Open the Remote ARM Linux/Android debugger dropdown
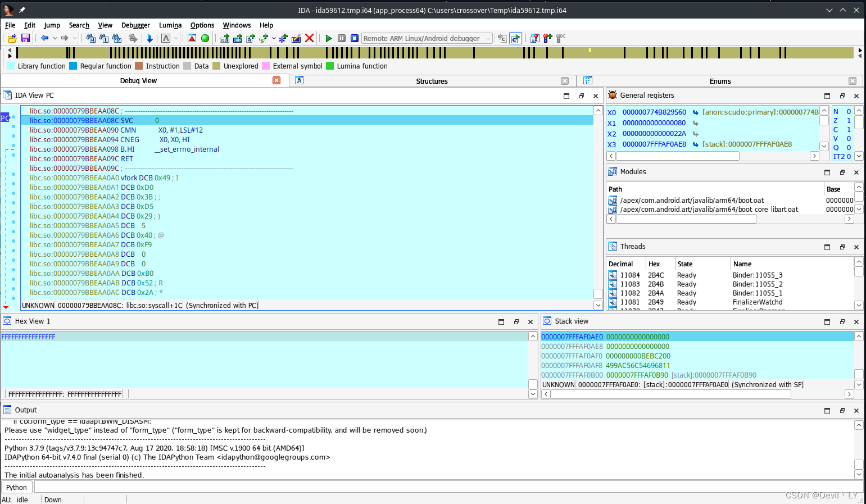Screen dimensions: 866x504 click(427, 38)
